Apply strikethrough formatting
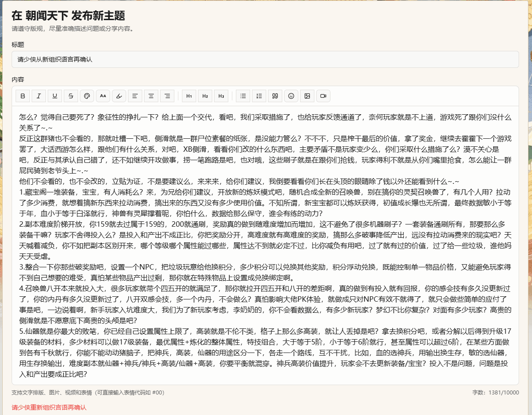This screenshot has height=415, width=532. (71, 96)
